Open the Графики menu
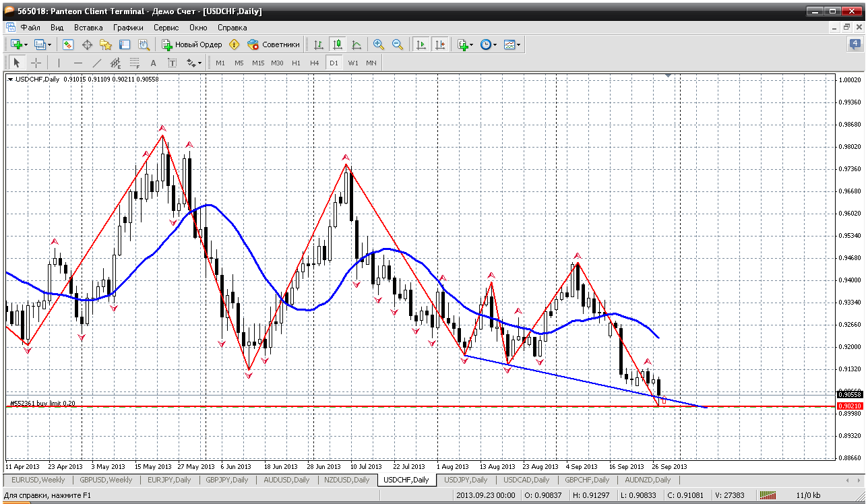The height and width of the screenshot is (504, 868). (x=128, y=28)
